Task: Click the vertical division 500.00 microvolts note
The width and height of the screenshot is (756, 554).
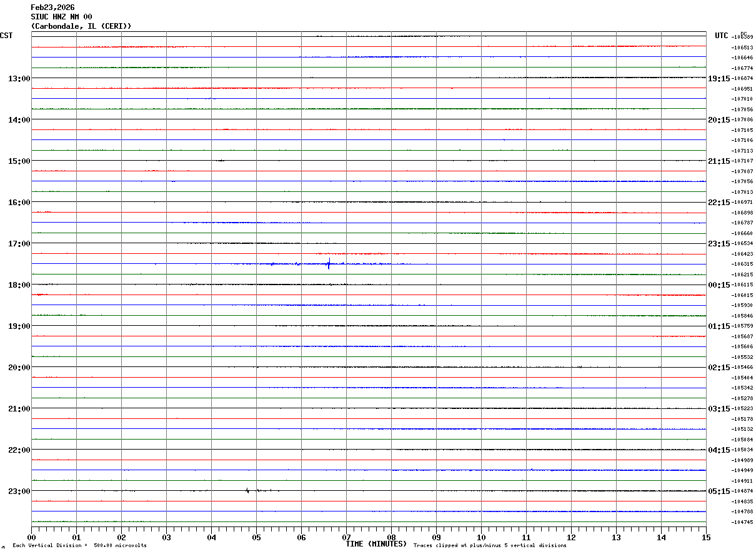Action: (79, 546)
